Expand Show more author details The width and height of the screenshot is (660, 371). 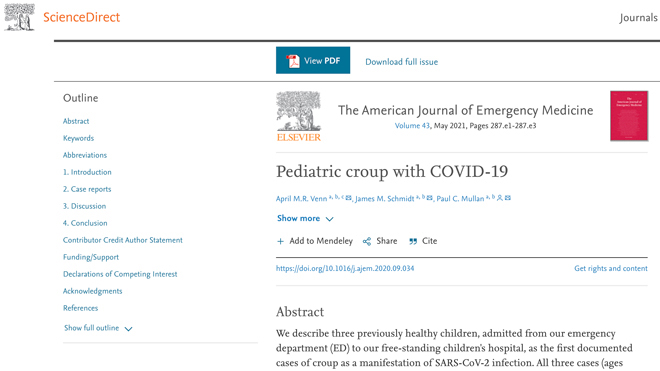[305, 219]
